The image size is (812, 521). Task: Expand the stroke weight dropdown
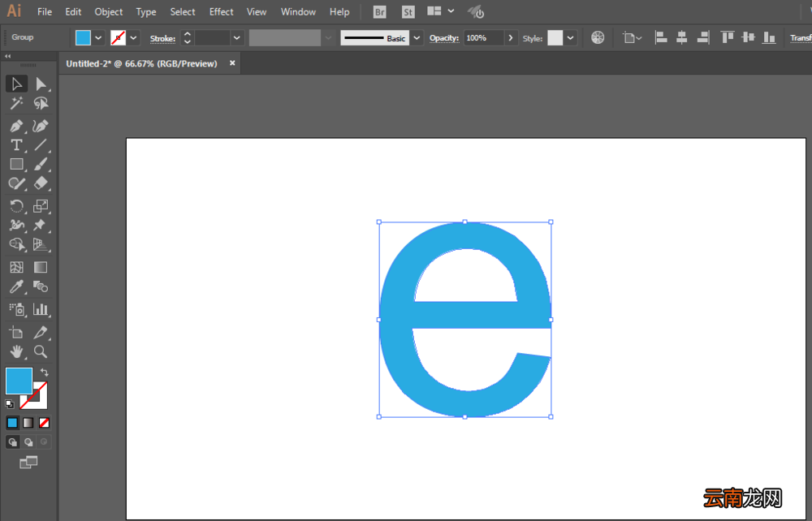coord(236,38)
